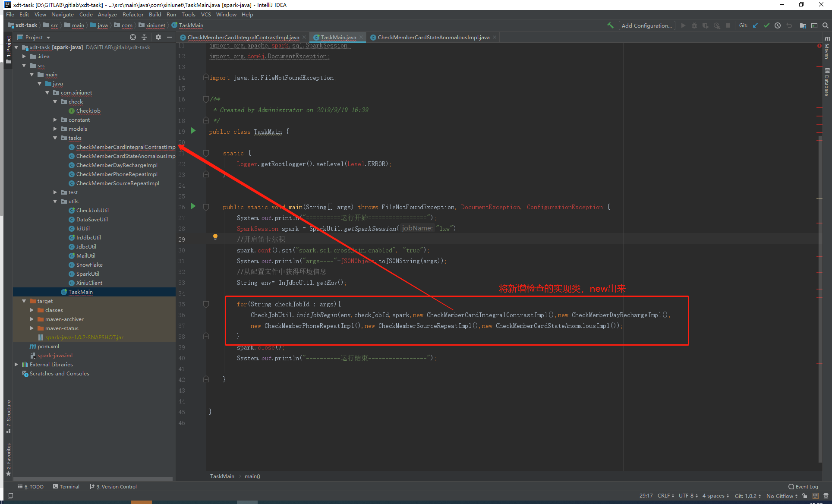Click the run gutter icon beside class TaskMain

click(x=193, y=131)
